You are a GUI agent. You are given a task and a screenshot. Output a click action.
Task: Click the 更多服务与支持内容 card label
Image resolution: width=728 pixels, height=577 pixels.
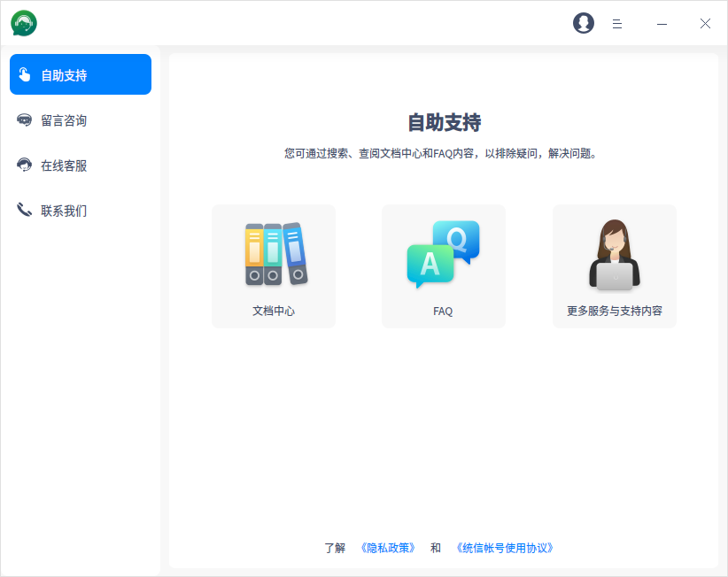pos(615,311)
